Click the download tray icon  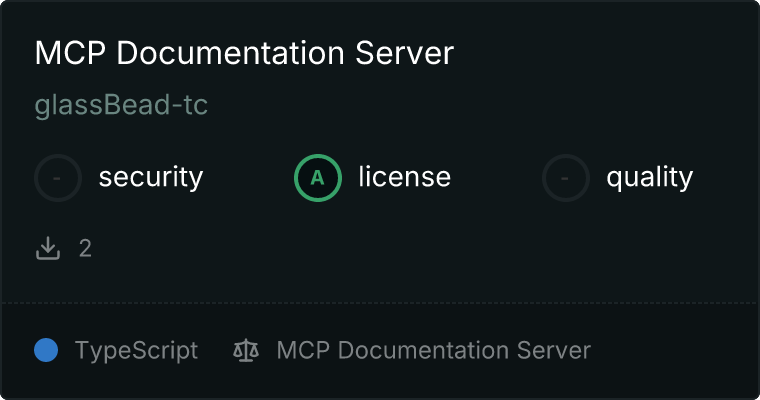click(48, 249)
